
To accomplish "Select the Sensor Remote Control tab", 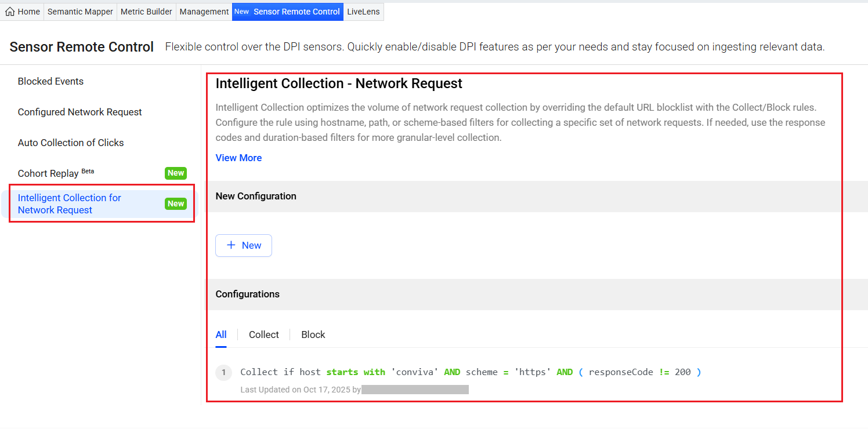I will 288,12.
